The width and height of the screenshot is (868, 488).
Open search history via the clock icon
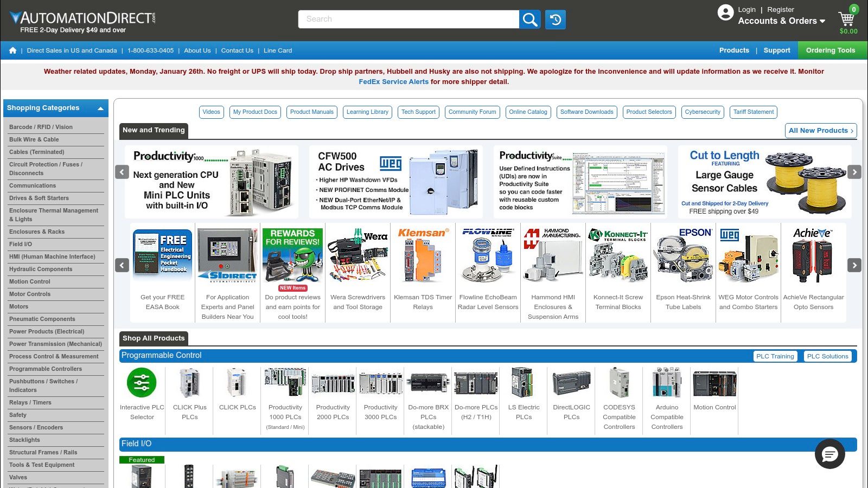click(x=555, y=18)
